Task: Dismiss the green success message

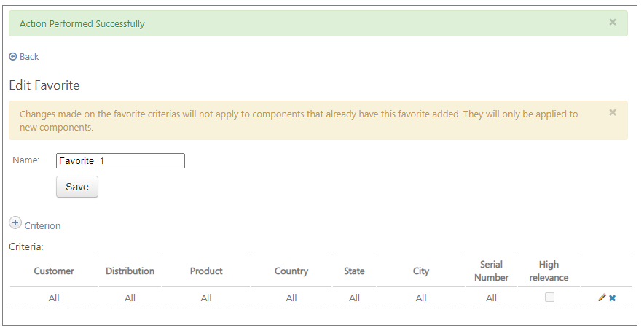Action: coord(613,22)
